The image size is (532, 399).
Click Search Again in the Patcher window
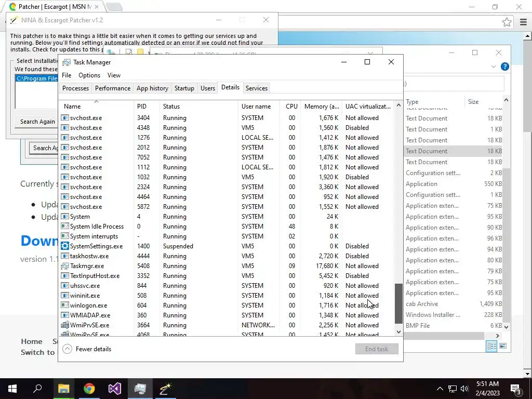(x=37, y=122)
